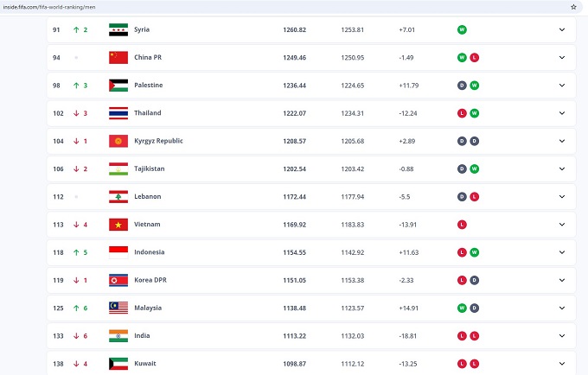This screenshot has width=588, height=375.
Task: Expand the Thailand row chevron
Action: pyautogui.click(x=561, y=113)
